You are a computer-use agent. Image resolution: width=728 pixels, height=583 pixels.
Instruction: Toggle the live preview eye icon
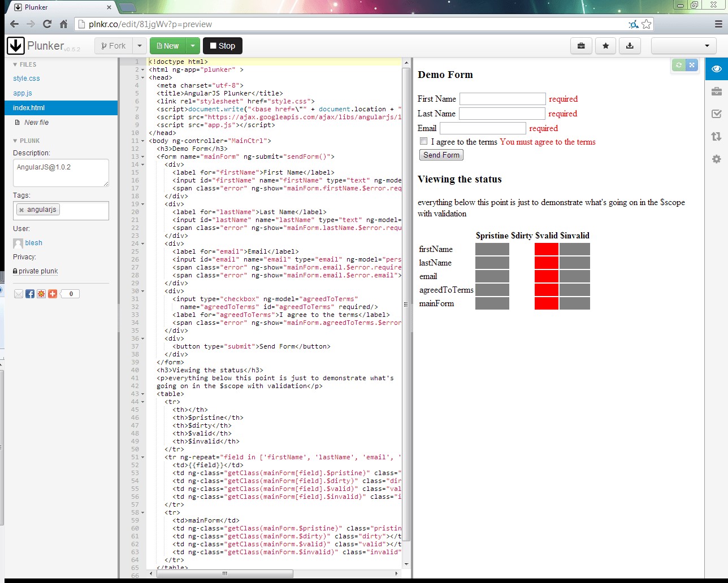click(716, 69)
